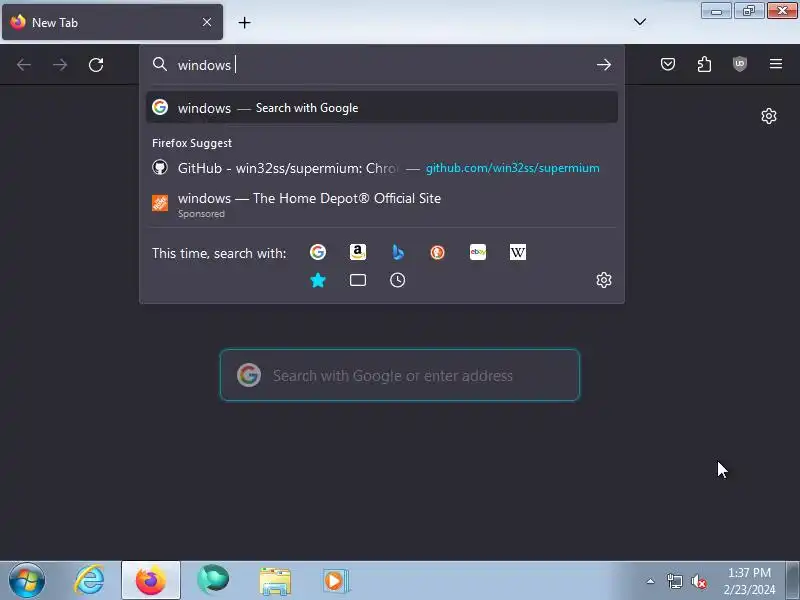Close the New Tab tab

coord(207,22)
